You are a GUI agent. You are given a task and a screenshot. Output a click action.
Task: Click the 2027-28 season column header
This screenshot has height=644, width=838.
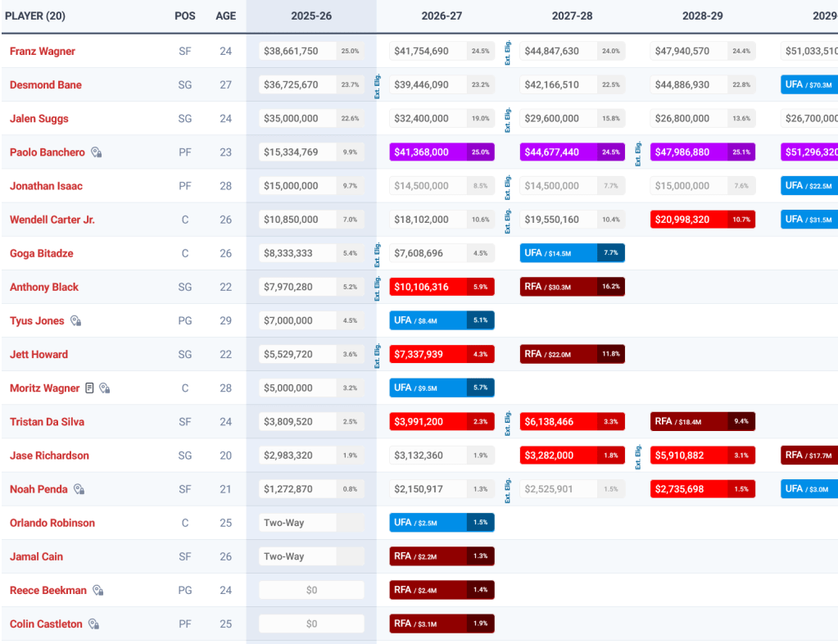(x=572, y=16)
